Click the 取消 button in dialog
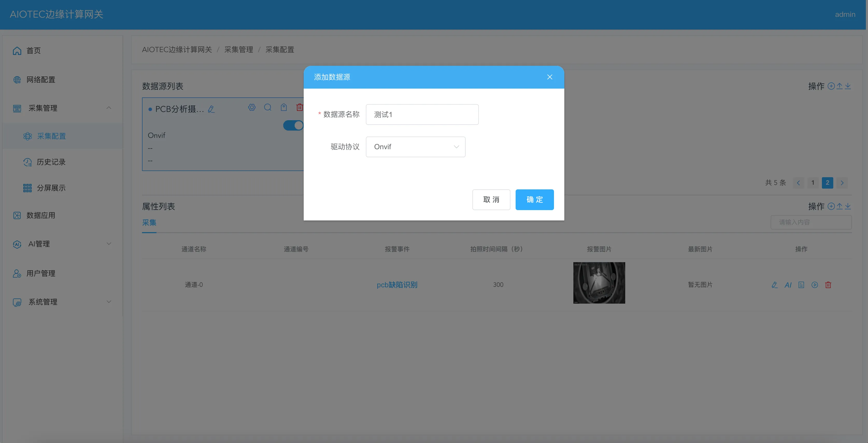The image size is (868, 443). [491, 200]
